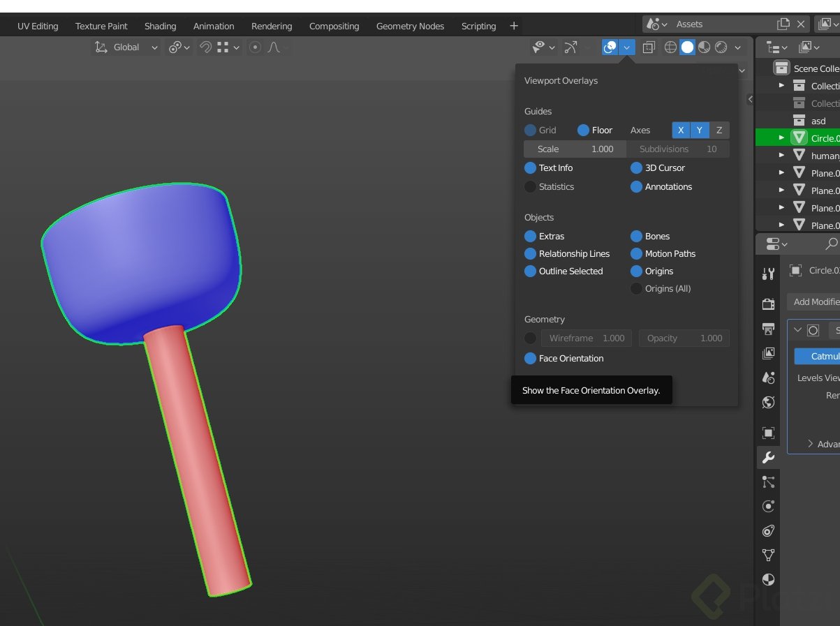Image resolution: width=840 pixels, height=626 pixels.
Task: Collapse the subdivision modifier panel
Action: (x=798, y=330)
